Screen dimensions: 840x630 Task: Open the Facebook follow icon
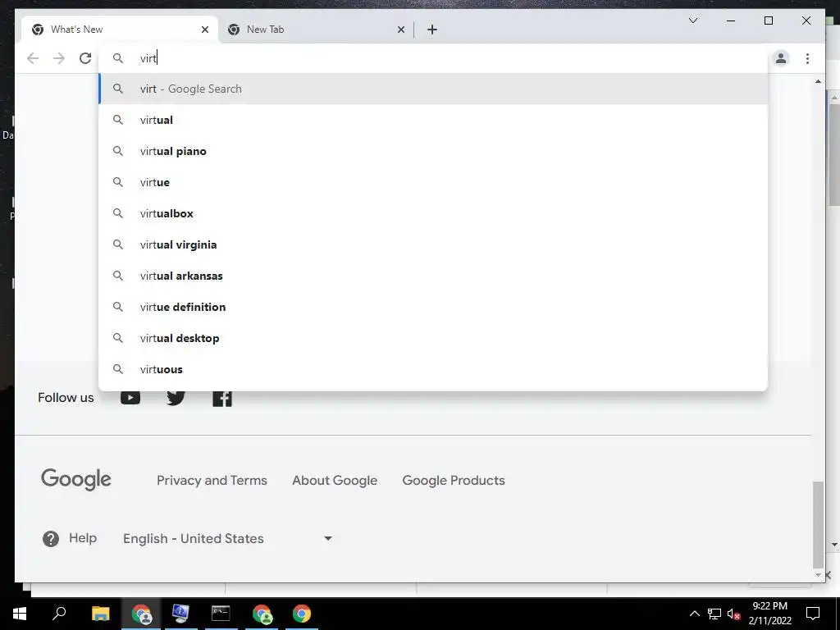pos(221,399)
